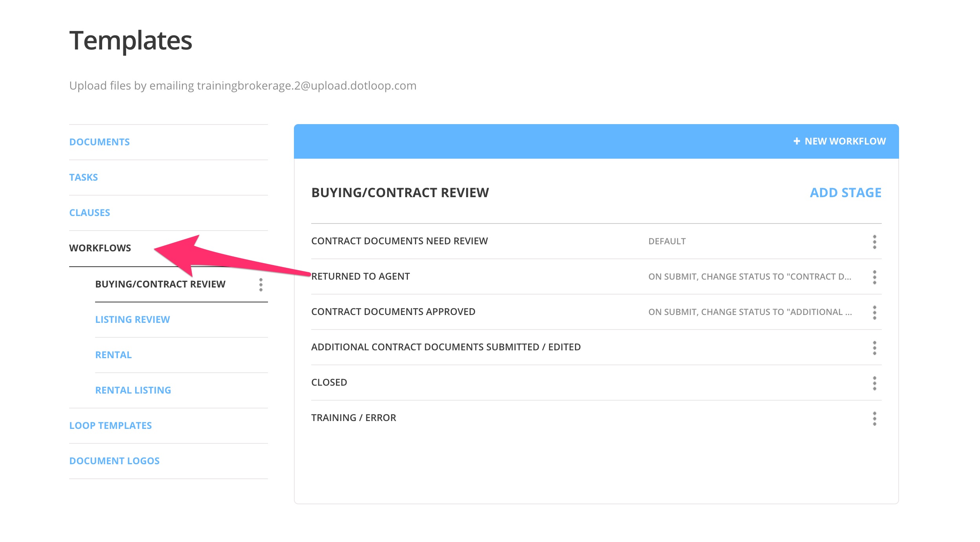Select the RENTAL LISTING workflow
This screenshot has height=542, width=980.
[x=132, y=390]
